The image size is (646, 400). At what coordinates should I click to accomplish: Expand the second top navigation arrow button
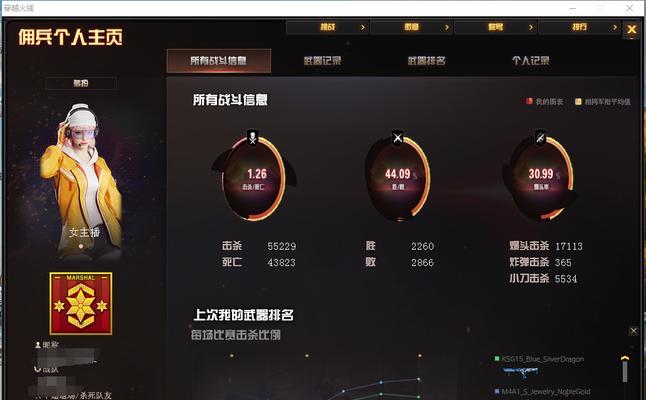[412, 27]
